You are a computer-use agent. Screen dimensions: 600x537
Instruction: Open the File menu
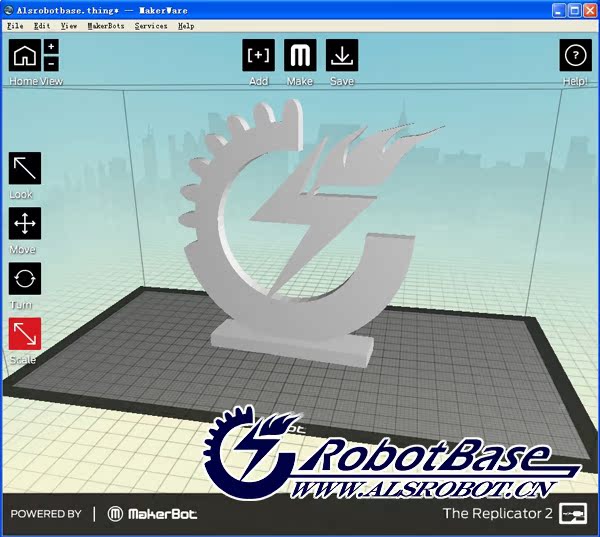tap(15, 26)
